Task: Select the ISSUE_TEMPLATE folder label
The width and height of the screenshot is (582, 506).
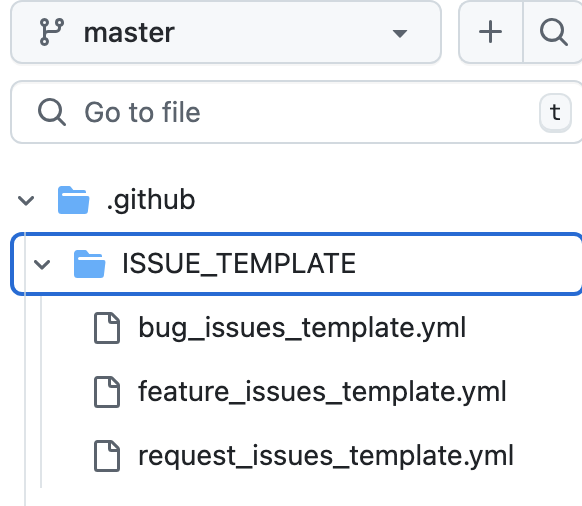Action: (239, 264)
